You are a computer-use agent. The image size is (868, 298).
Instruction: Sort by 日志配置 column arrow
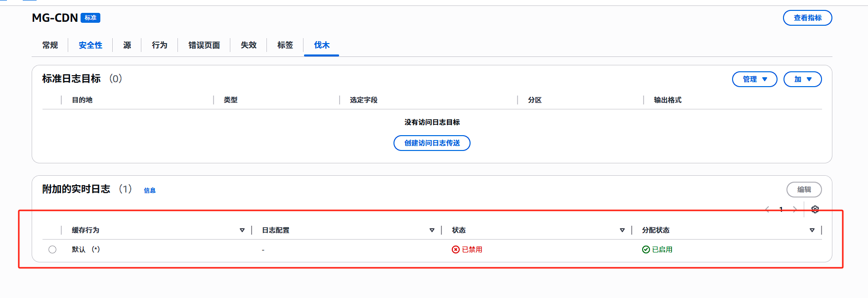432,230
